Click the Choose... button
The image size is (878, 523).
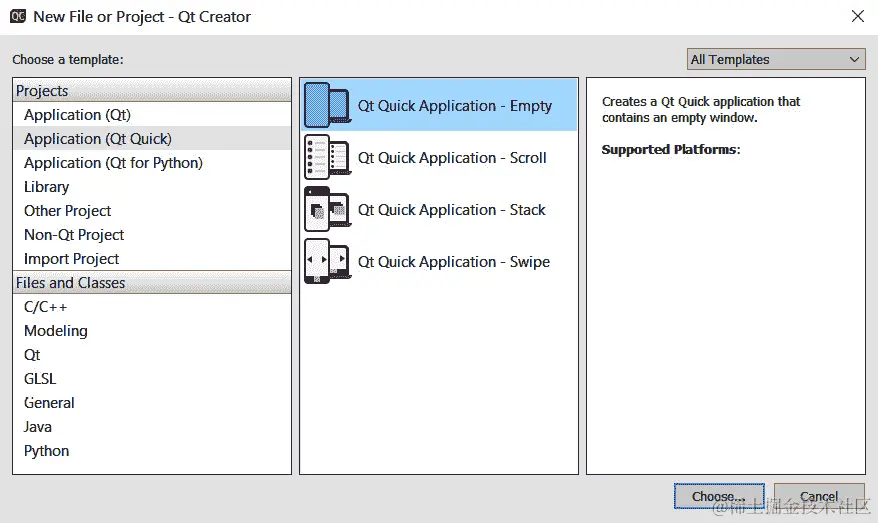coord(719,496)
